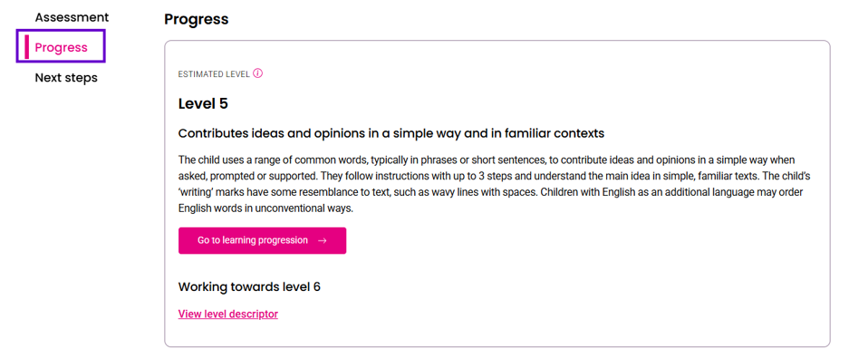Viewport: 868px width, 358px height.
Task: Click the Working towards level 6 text
Action: (x=250, y=286)
